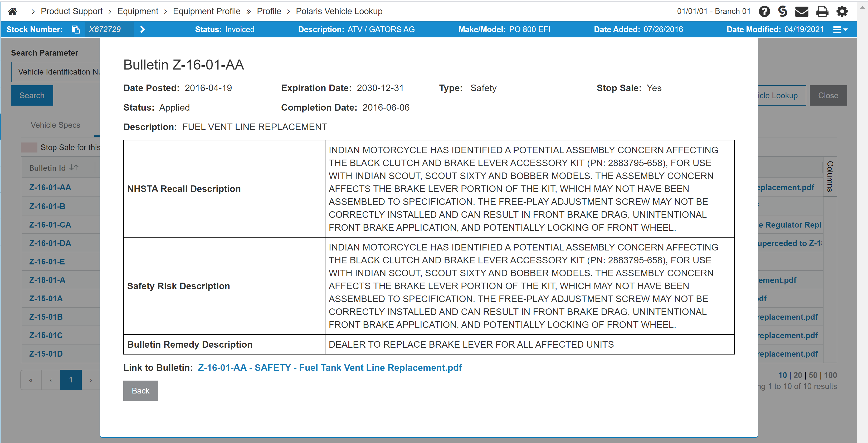Screen dimensions: 868x443
Task: Open the header hamburger dropdown menu
Action: 840,30
